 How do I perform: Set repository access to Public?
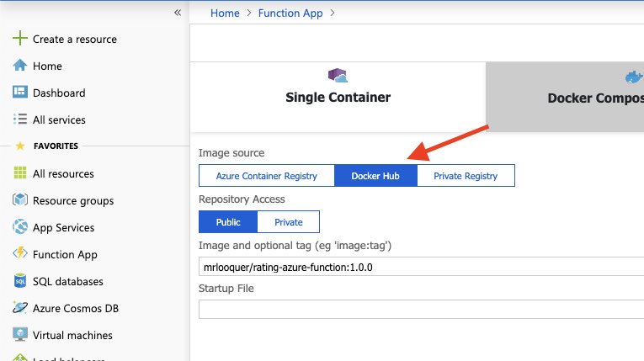pyautogui.click(x=228, y=222)
